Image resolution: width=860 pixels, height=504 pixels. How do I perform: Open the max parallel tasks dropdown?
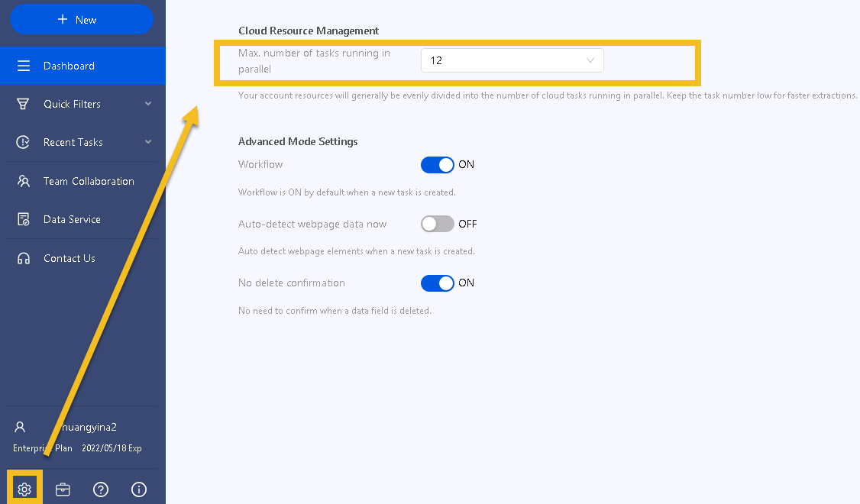click(512, 60)
